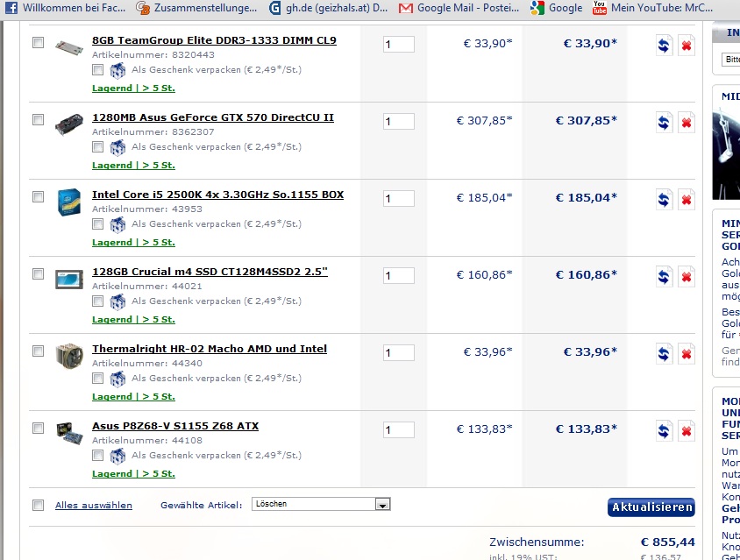Open the Google Mail bookmark
Image resolution: width=740 pixels, height=560 pixels.
pos(459,8)
